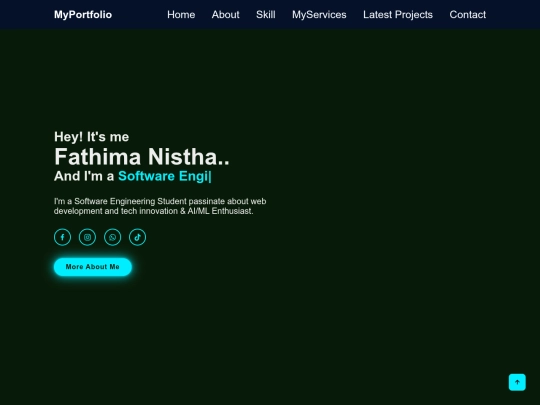540x405 pixels.
Task: Navigate to MyServices section
Action: (x=319, y=14)
